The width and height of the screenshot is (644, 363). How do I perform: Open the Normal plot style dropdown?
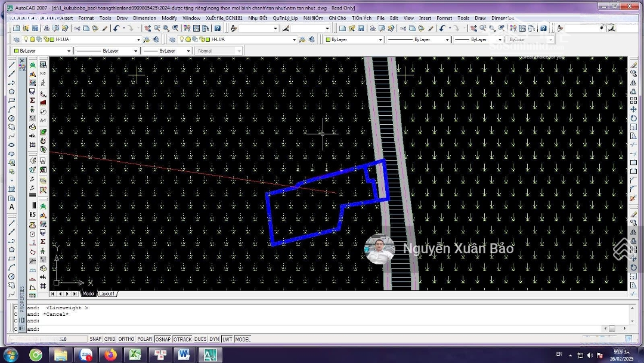pos(239,51)
